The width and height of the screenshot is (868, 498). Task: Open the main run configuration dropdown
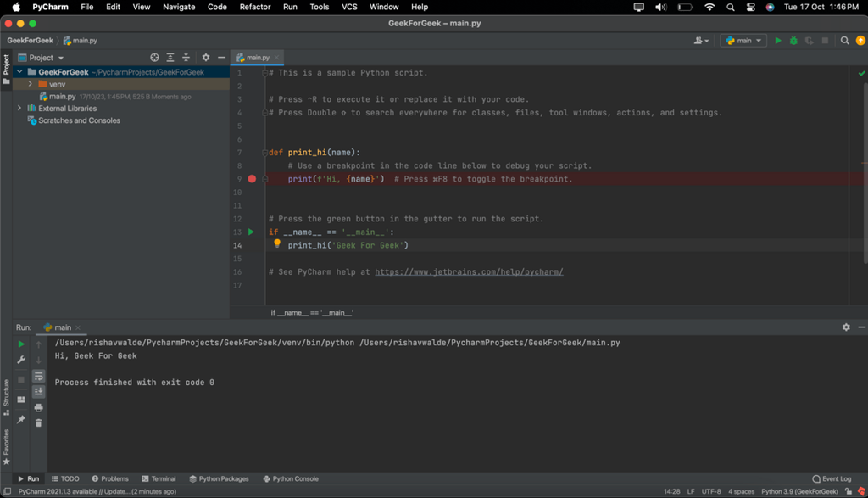743,41
